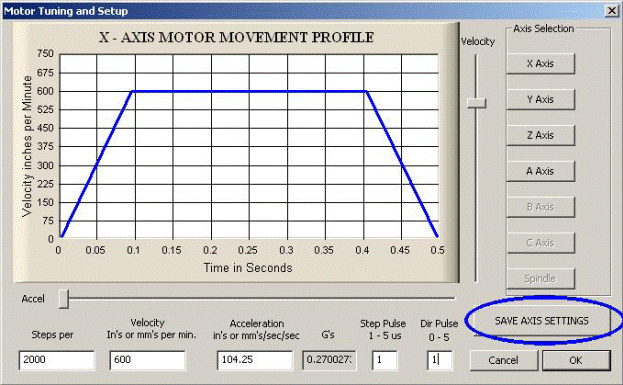623x385 pixels.
Task: Select the X Axis button
Action: [x=540, y=64]
